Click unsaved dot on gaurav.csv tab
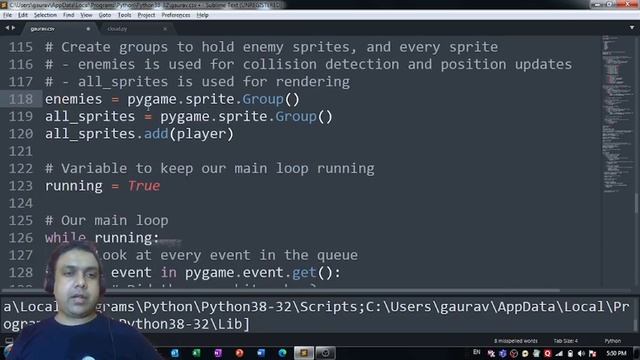 click(88, 29)
